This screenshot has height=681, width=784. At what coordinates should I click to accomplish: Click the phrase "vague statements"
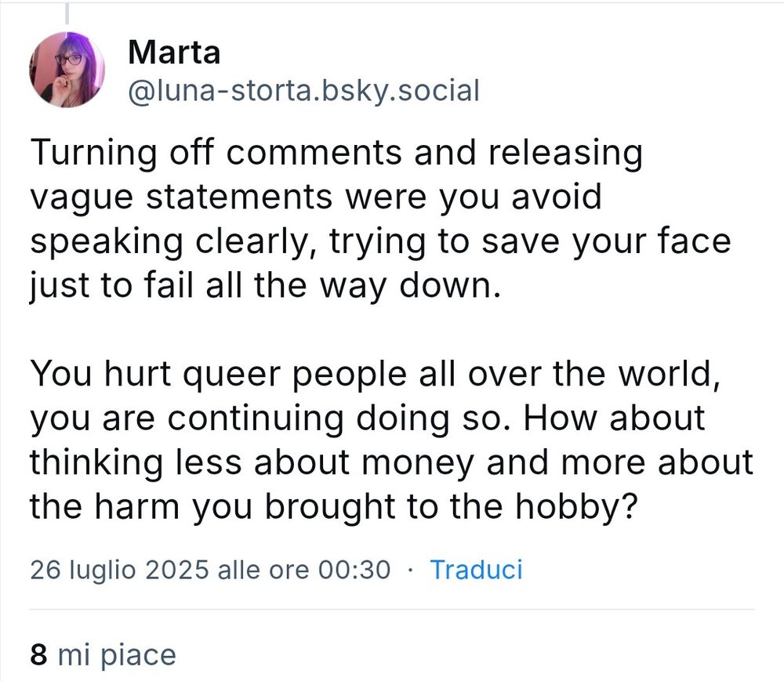[x=181, y=197]
